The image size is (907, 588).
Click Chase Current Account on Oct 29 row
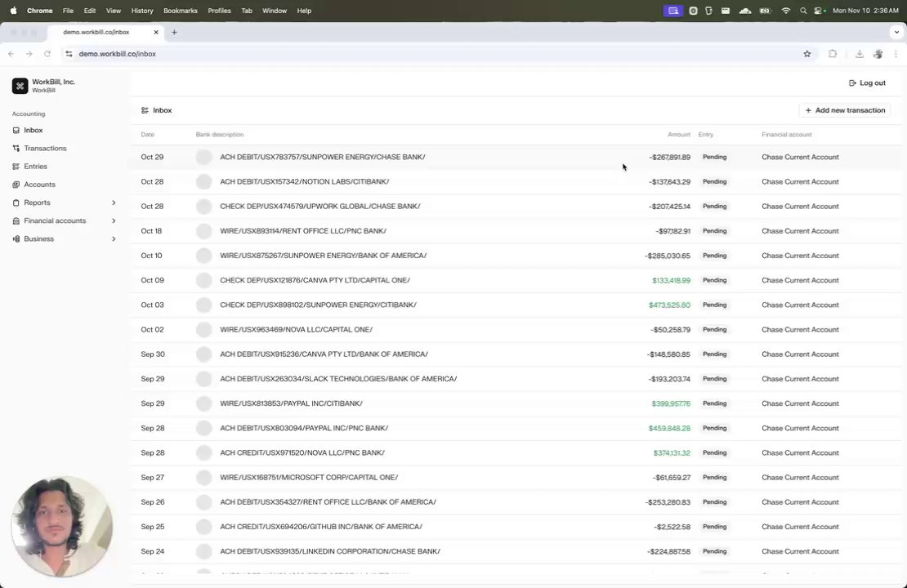coord(800,158)
